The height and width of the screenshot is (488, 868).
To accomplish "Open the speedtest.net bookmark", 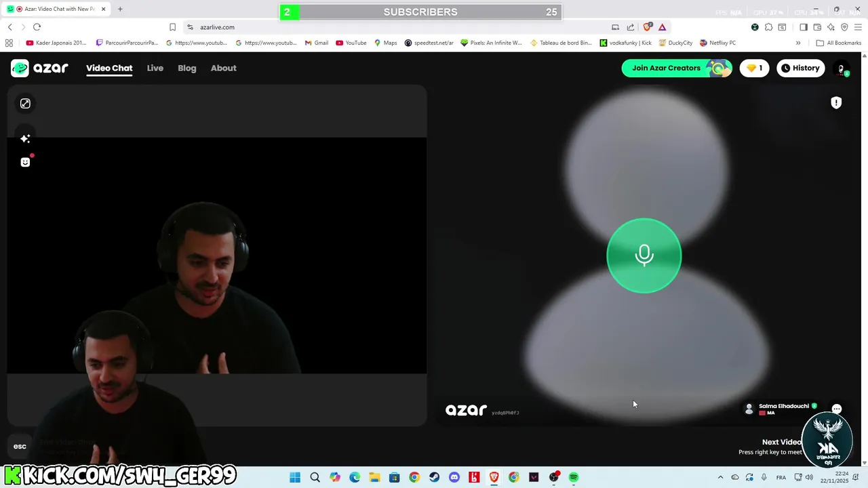I will (429, 43).
